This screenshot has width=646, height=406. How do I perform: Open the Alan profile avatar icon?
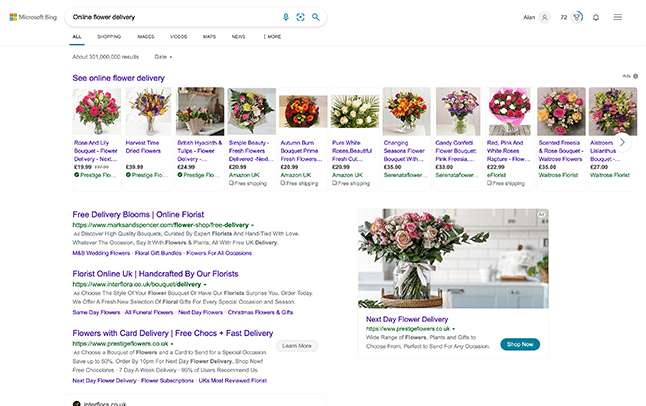[x=545, y=17]
